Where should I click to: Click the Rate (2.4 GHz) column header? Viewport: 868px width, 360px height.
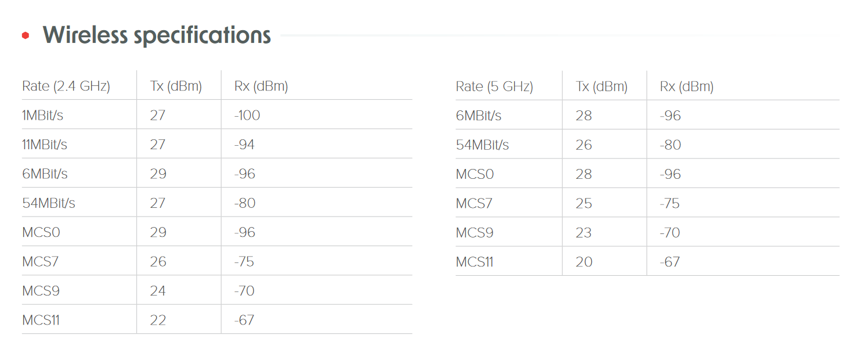[x=66, y=87]
